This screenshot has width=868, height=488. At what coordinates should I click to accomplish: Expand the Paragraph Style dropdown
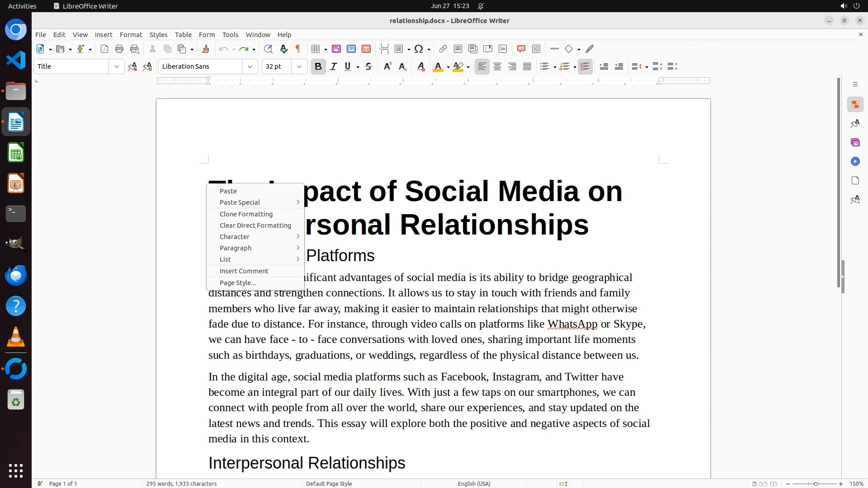click(117, 67)
